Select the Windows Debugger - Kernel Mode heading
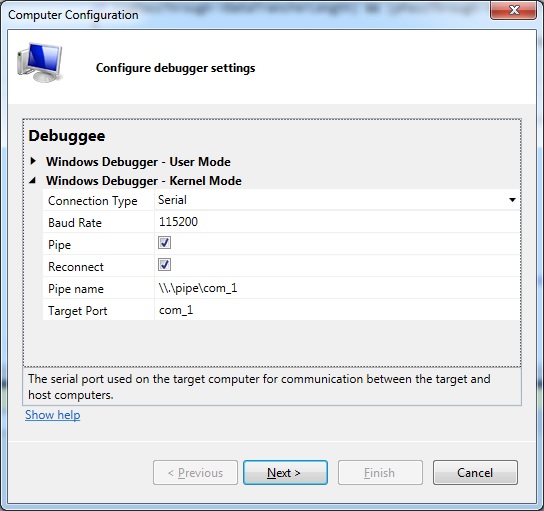The width and height of the screenshot is (544, 511). click(x=144, y=181)
